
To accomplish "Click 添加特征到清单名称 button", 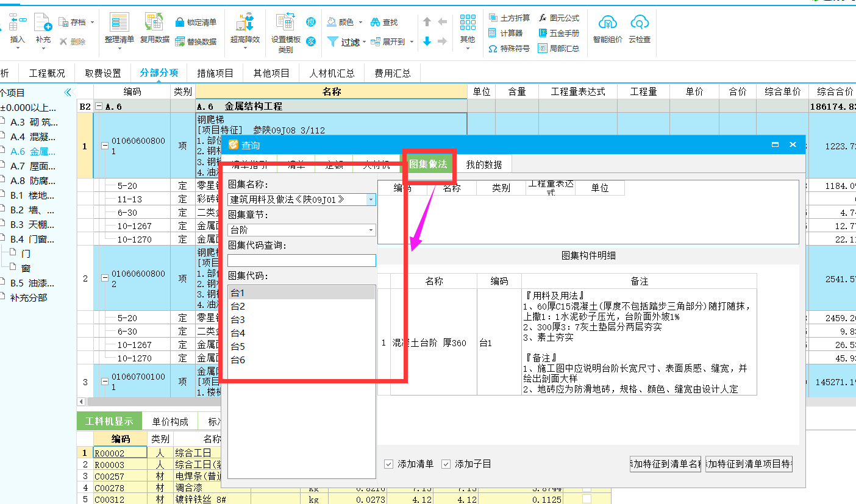I will coord(665,464).
